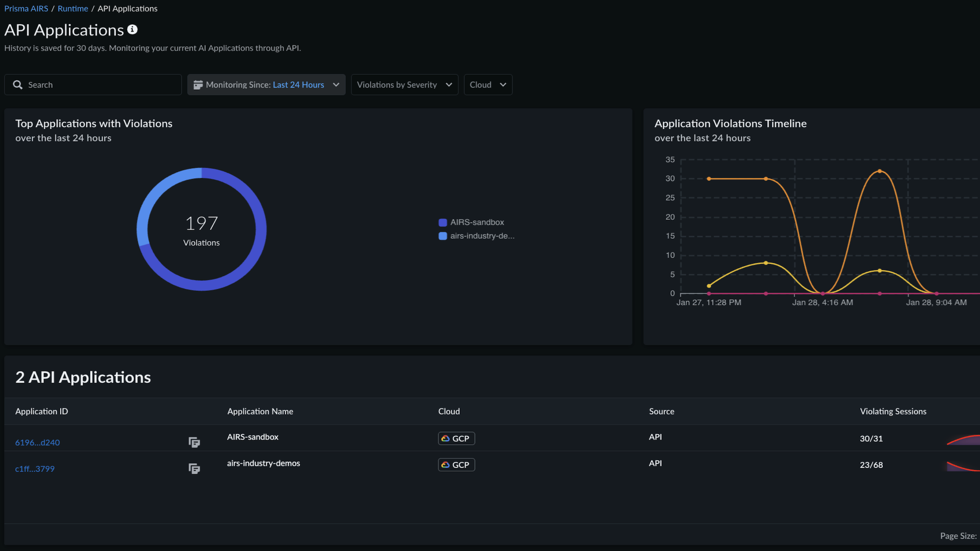The height and width of the screenshot is (551, 980).
Task: Open application link 6196...d240
Action: [x=37, y=442]
